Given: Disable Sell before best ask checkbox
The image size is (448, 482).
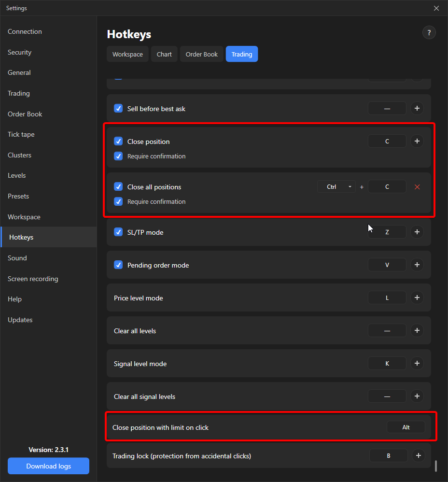Looking at the screenshot, I should (x=118, y=108).
